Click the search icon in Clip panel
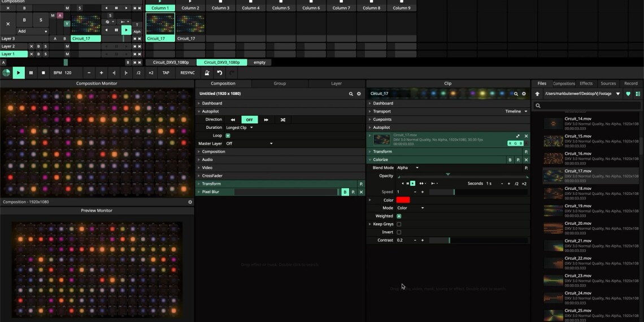The image size is (644, 322). click(516, 94)
